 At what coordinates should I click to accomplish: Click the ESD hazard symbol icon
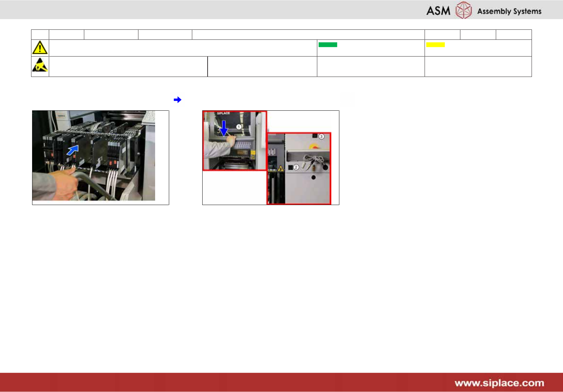coord(40,65)
